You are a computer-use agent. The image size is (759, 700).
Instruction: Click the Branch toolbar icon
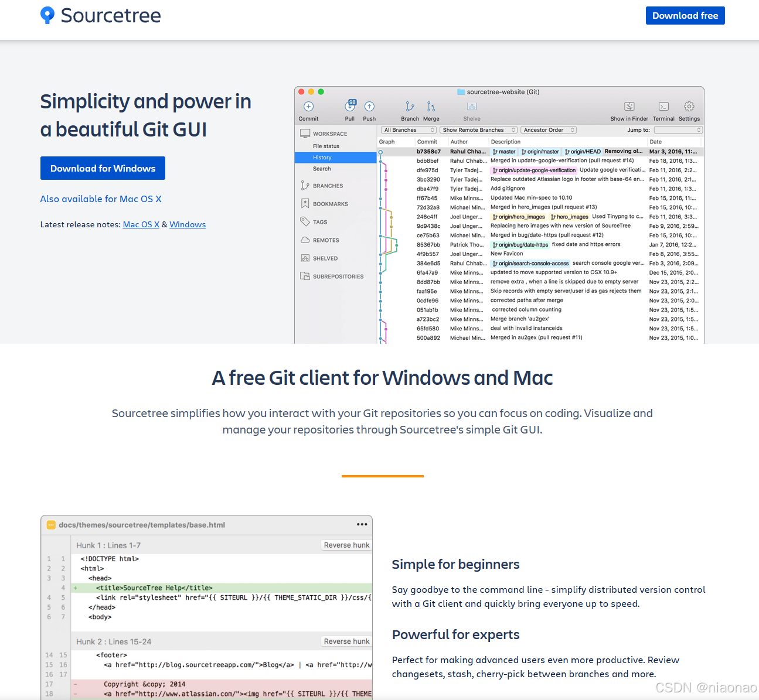coord(410,106)
